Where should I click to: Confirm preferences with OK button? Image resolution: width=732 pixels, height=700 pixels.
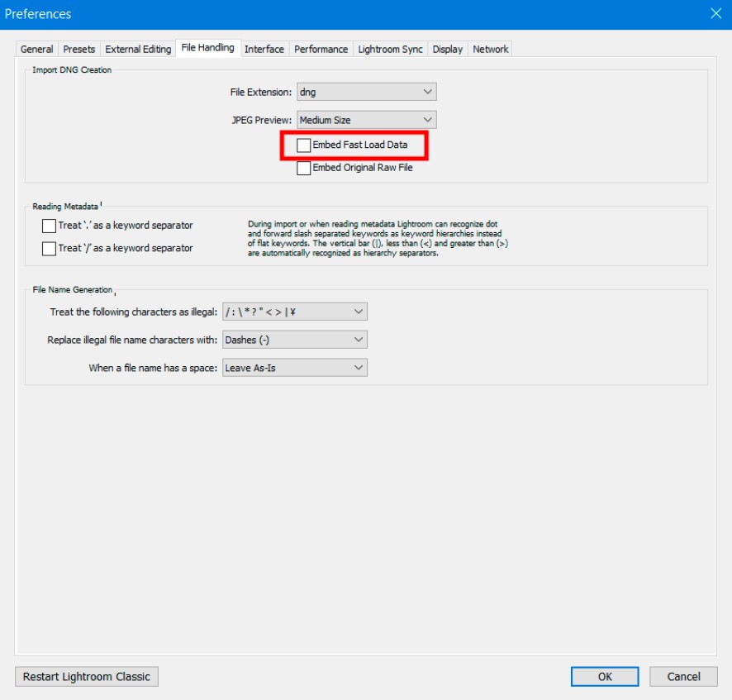[605, 677]
